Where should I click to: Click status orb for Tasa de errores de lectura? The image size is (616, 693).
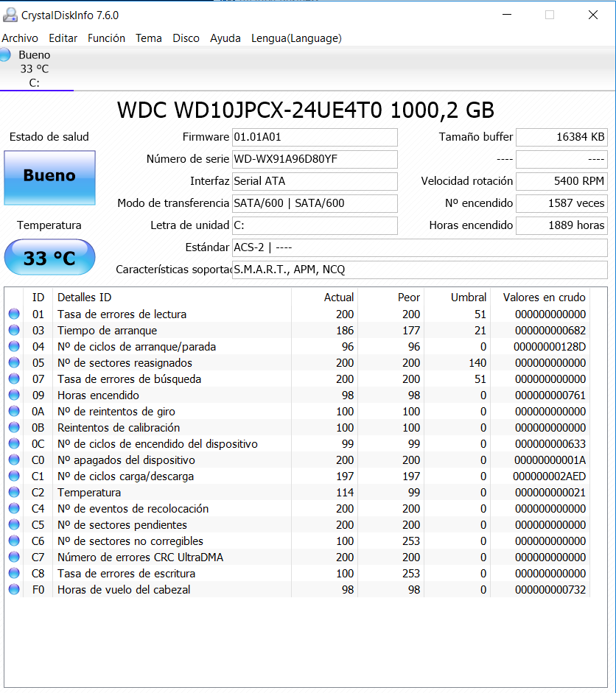coord(14,314)
